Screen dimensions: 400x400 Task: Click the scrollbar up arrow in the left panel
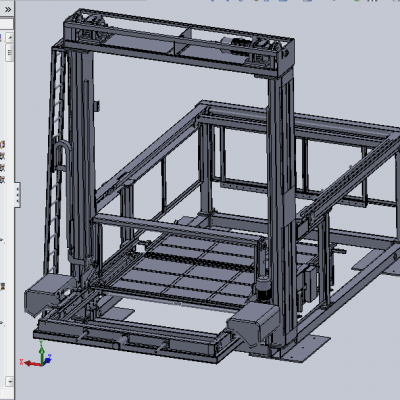click(x=10, y=37)
